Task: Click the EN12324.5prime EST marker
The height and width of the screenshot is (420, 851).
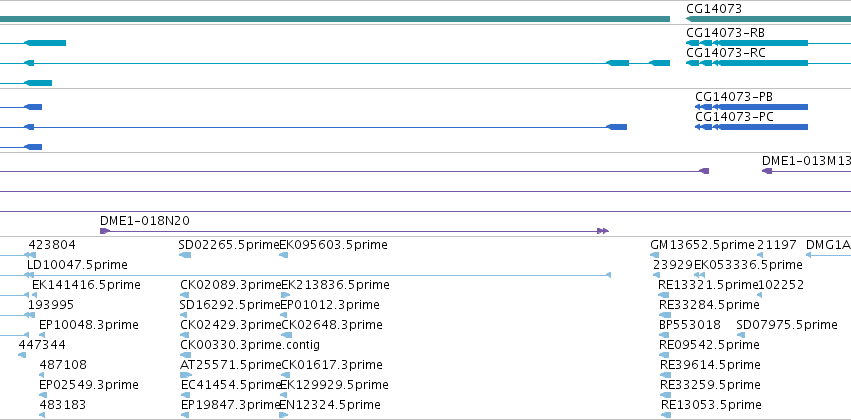Action: tap(283, 415)
